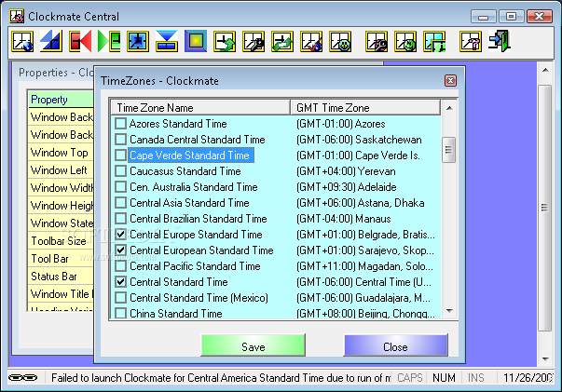This screenshot has width=562, height=392.
Task: Select Window Top in Properties window
Action: (x=61, y=153)
